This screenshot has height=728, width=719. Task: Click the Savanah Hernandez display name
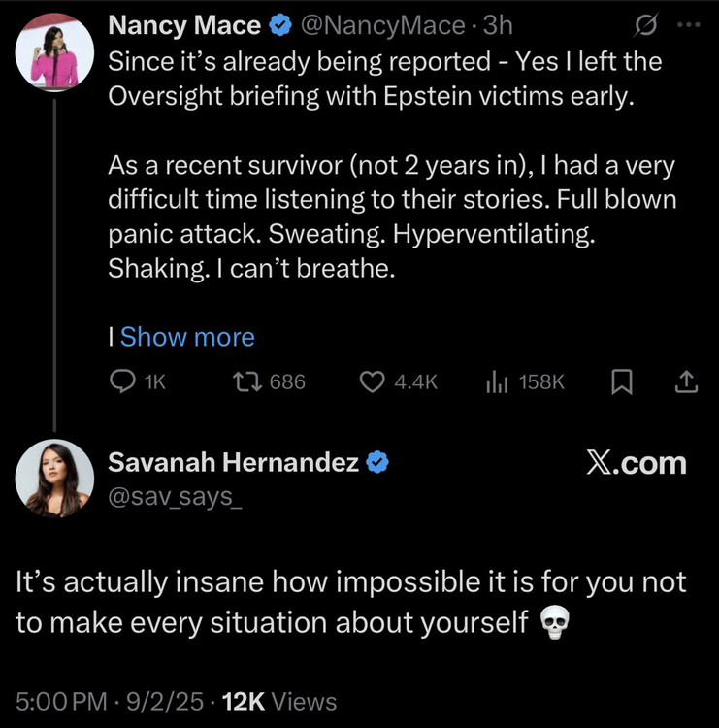[x=233, y=464]
